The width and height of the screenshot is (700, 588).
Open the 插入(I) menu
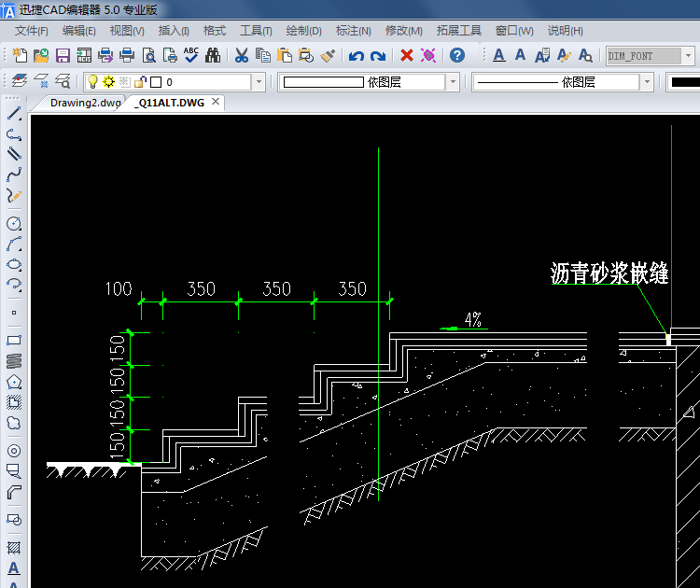174,31
